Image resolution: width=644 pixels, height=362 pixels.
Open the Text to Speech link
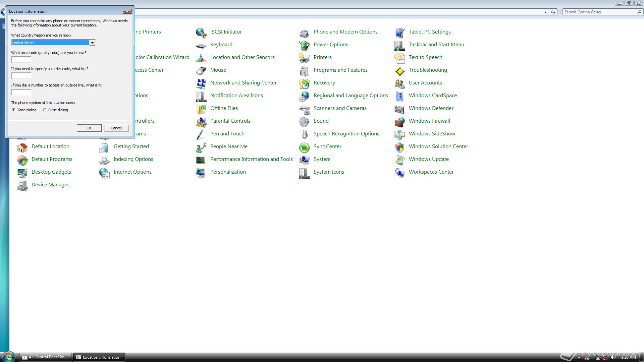pyautogui.click(x=425, y=57)
